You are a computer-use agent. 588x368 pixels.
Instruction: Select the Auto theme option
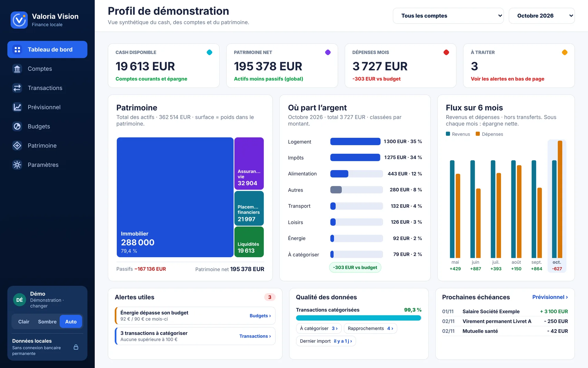(71, 321)
